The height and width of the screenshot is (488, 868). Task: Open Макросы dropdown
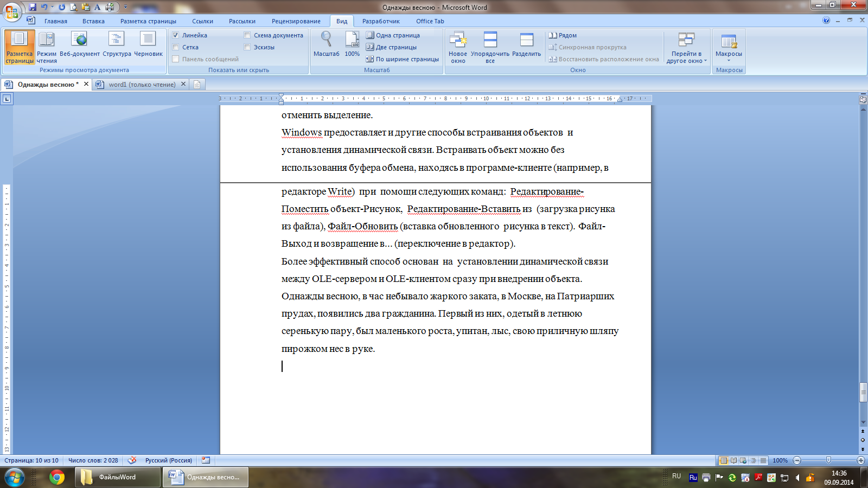[x=729, y=48]
